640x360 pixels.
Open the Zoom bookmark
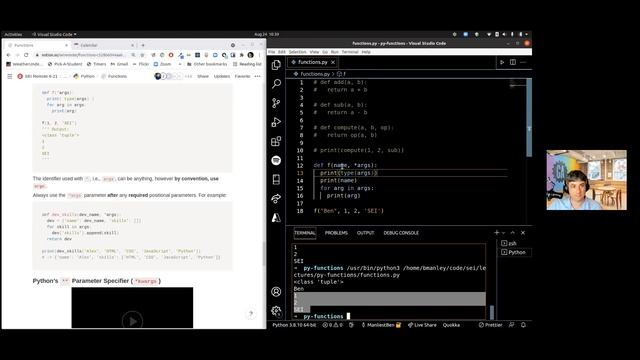coord(162,64)
